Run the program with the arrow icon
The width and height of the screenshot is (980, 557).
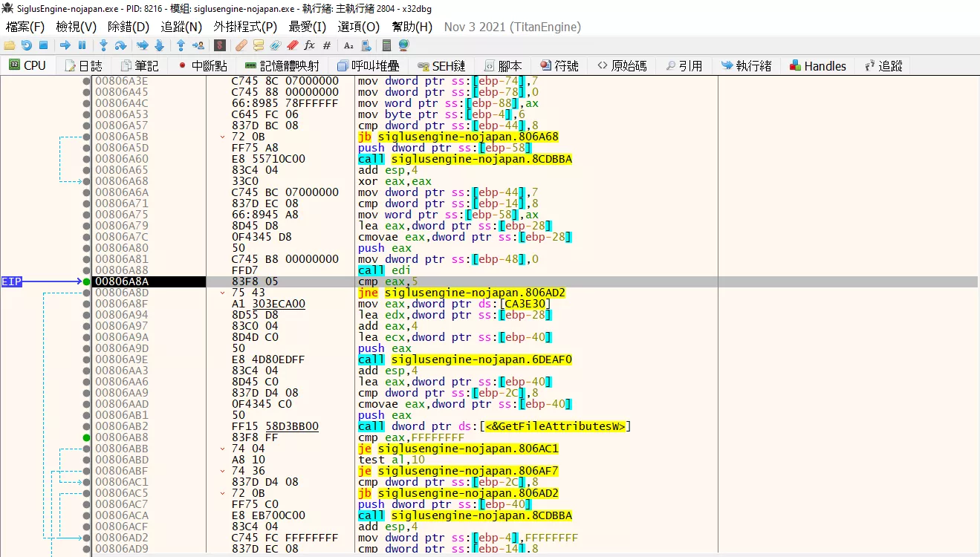point(65,45)
